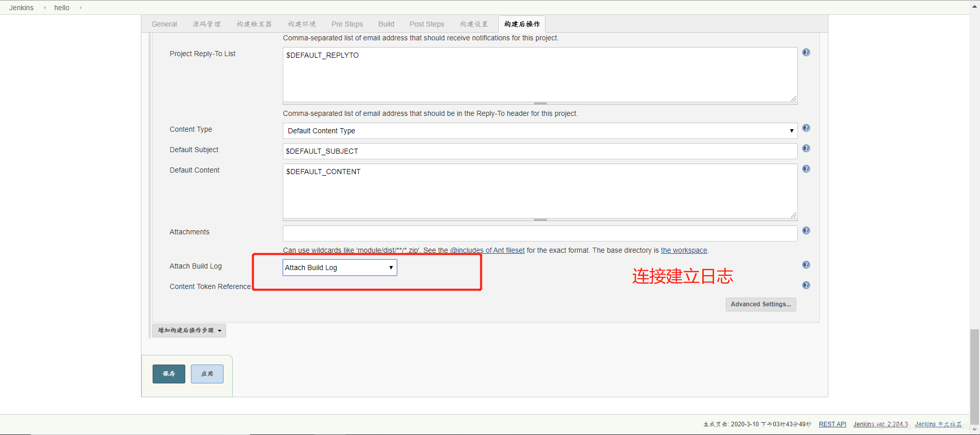Open help for Content Token Reference
The height and width of the screenshot is (435, 980).
[x=806, y=285]
